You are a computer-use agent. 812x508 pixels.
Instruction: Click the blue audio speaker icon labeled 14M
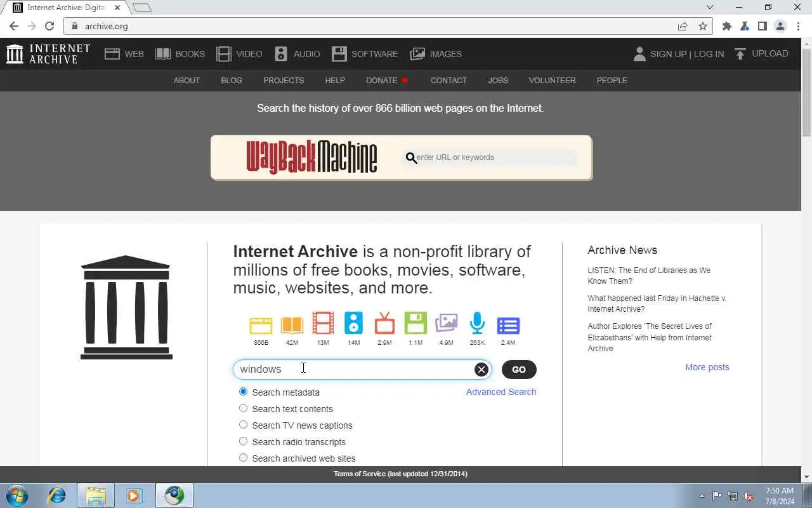click(353, 323)
